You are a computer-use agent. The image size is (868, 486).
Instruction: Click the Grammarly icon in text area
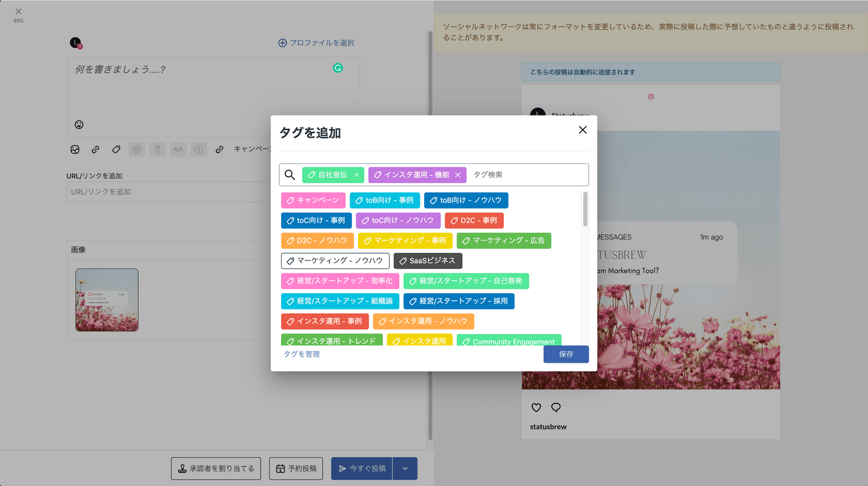click(x=338, y=68)
